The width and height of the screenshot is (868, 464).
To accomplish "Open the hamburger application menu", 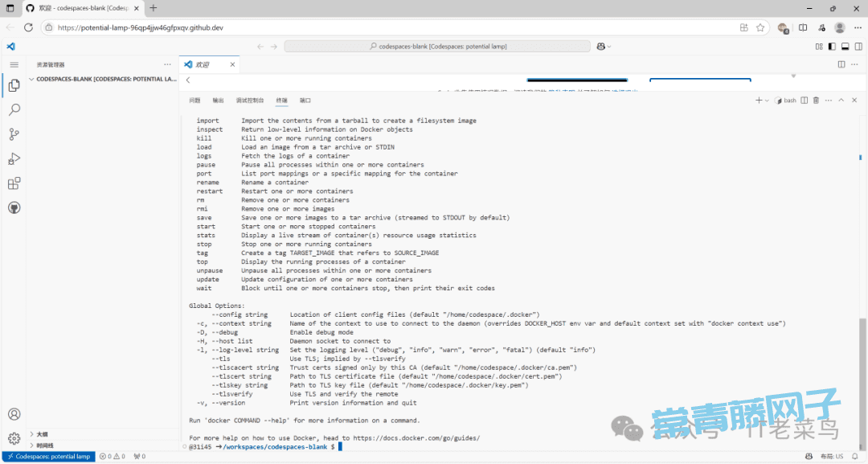I will (x=14, y=65).
